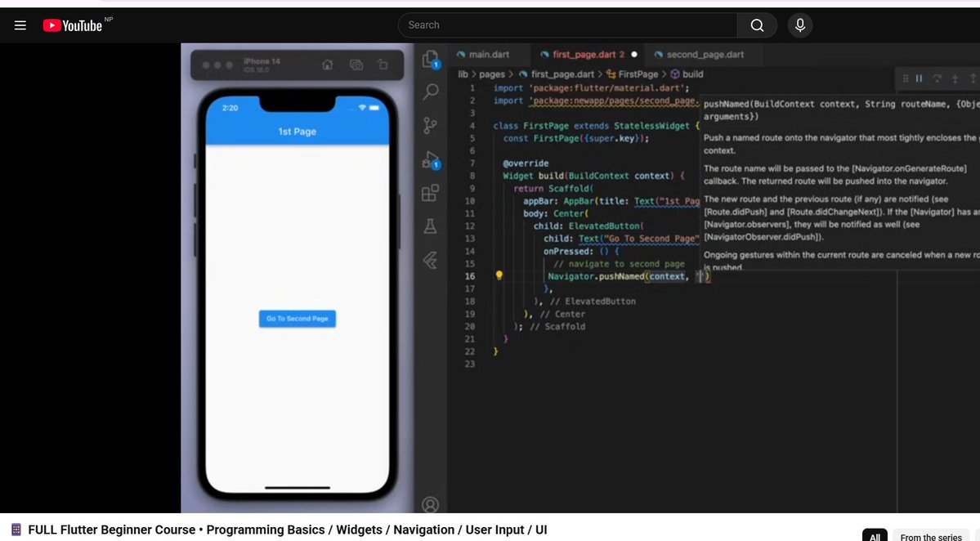
Task: Click the simulator rotate icon
Action: (383, 65)
